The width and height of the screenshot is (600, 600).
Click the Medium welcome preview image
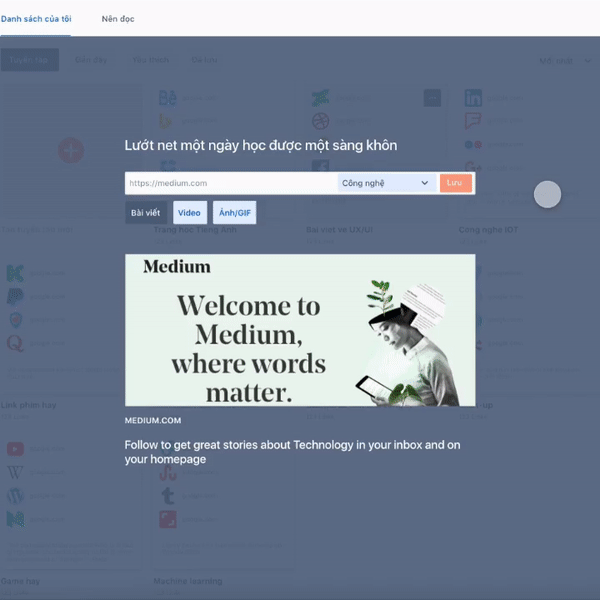tap(300, 330)
